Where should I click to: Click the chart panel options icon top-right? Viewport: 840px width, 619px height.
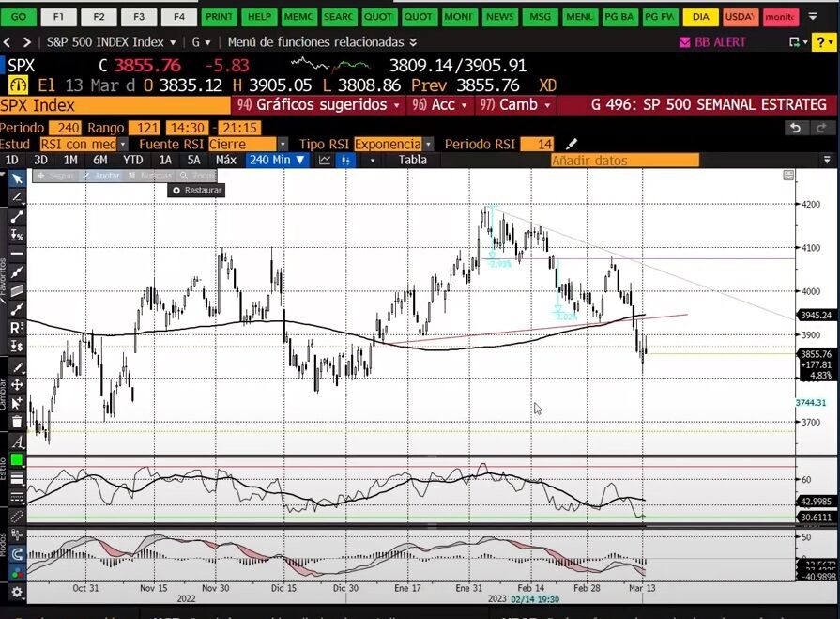click(788, 176)
